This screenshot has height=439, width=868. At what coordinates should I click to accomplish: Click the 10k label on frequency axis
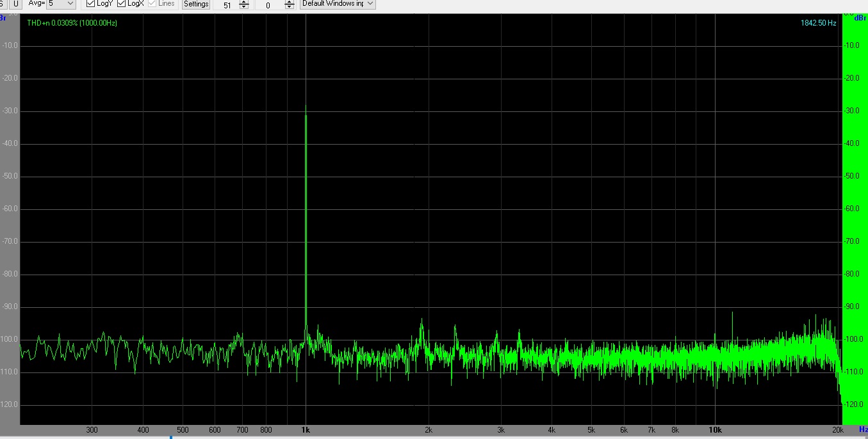[x=715, y=431]
